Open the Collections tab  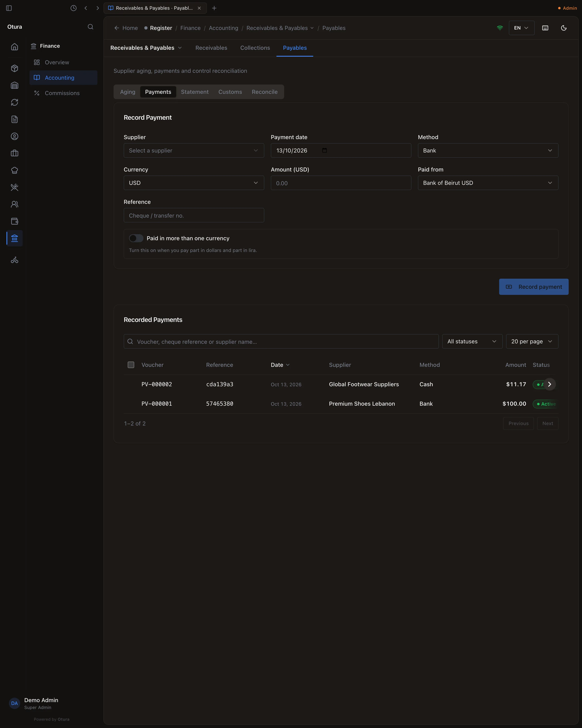255,48
